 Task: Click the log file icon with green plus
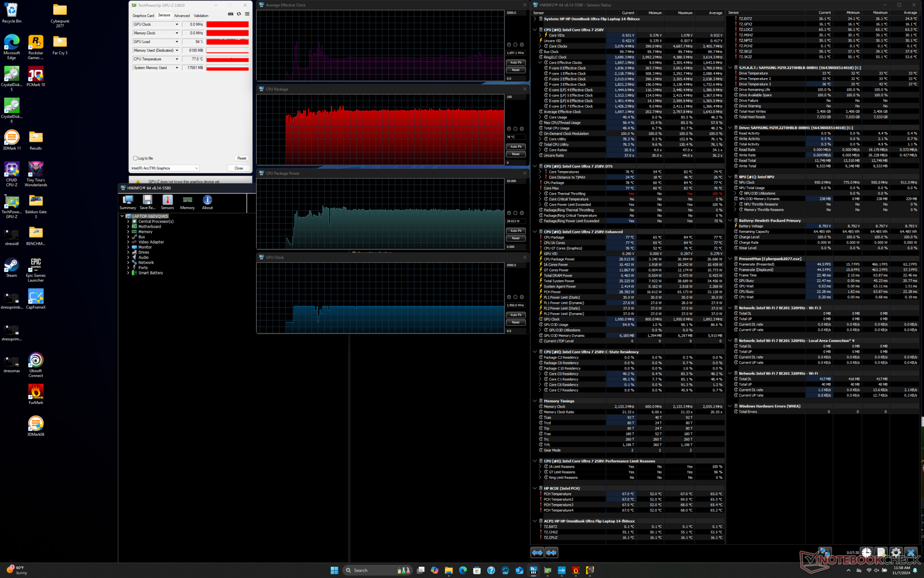[x=881, y=552]
